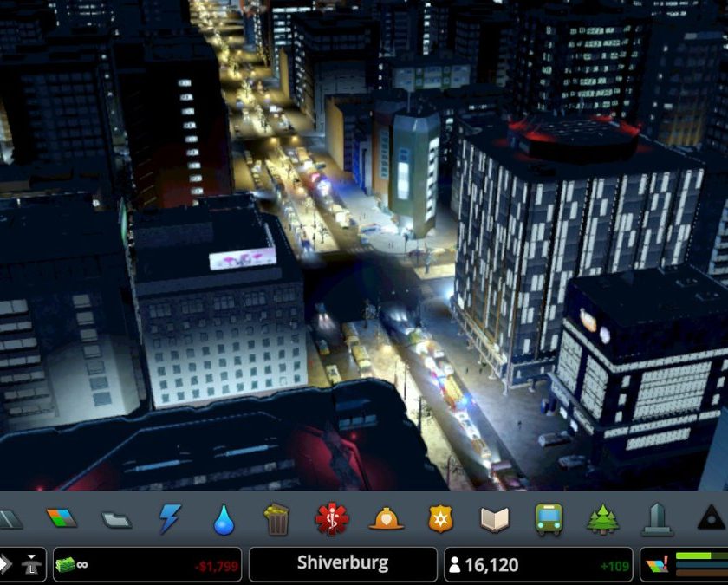Open the Education book menu
This screenshot has height=585, width=728.
[x=495, y=519]
